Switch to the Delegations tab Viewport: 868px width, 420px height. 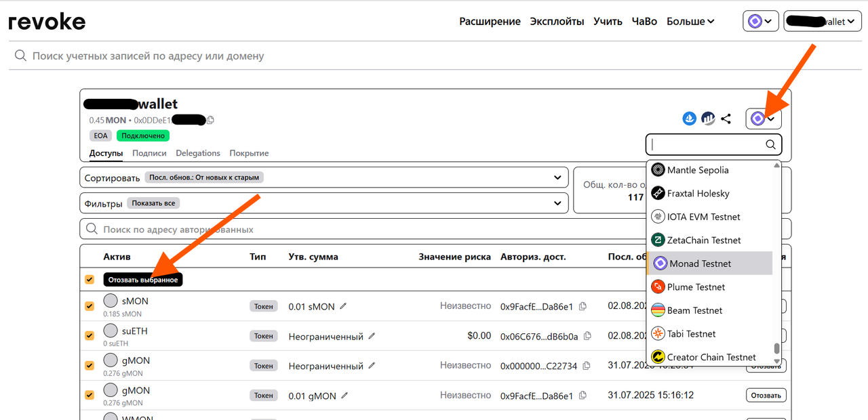pos(198,153)
